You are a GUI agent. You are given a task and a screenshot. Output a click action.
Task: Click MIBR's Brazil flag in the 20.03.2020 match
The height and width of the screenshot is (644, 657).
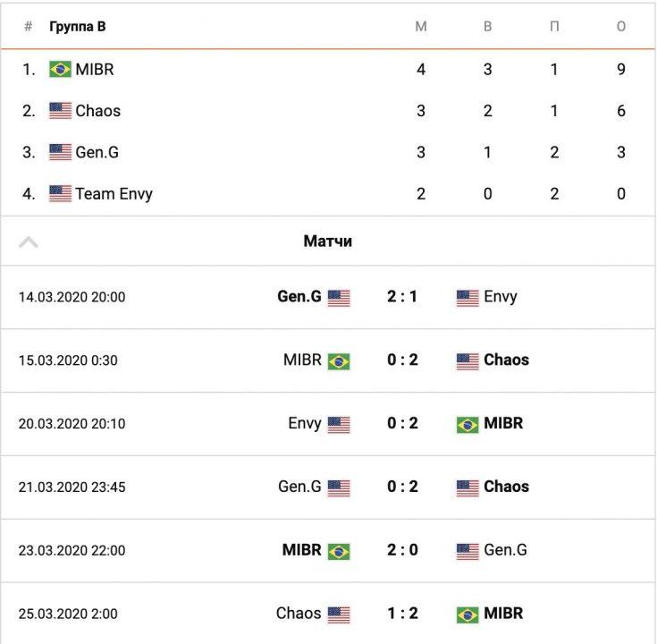click(x=467, y=425)
